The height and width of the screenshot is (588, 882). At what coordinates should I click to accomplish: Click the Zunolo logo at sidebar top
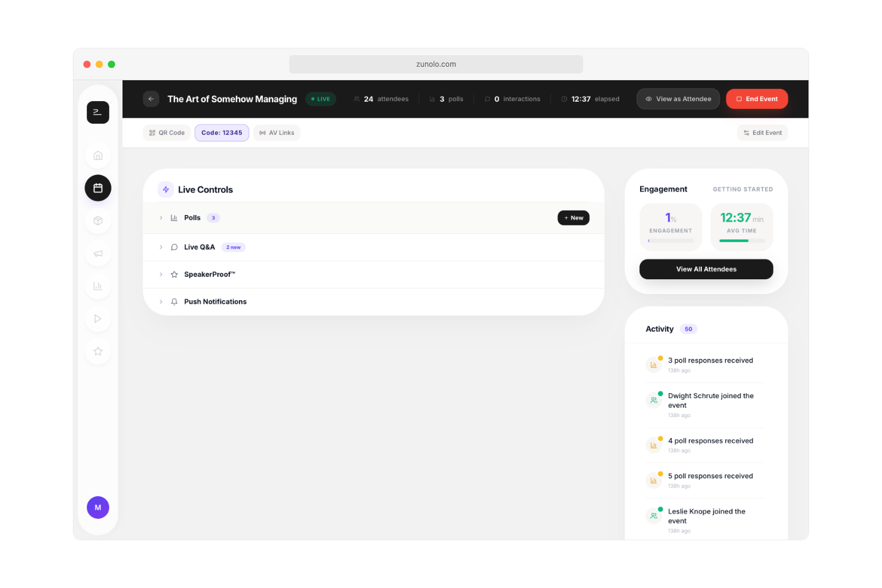pyautogui.click(x=98, y=112)
